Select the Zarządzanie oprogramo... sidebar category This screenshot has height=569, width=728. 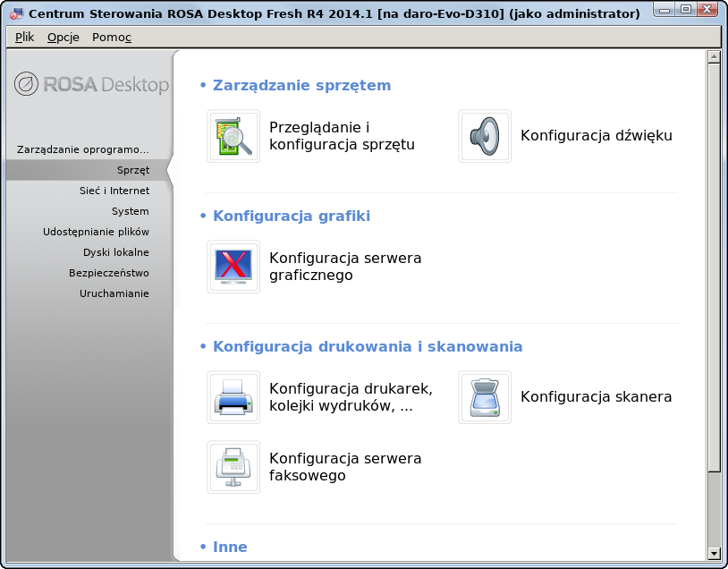83,149
